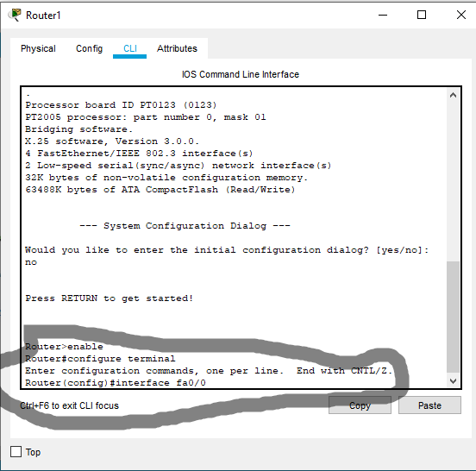Minimize the Router1 window
The width and height of the screenshot is (476, 471).
point(383,15)
